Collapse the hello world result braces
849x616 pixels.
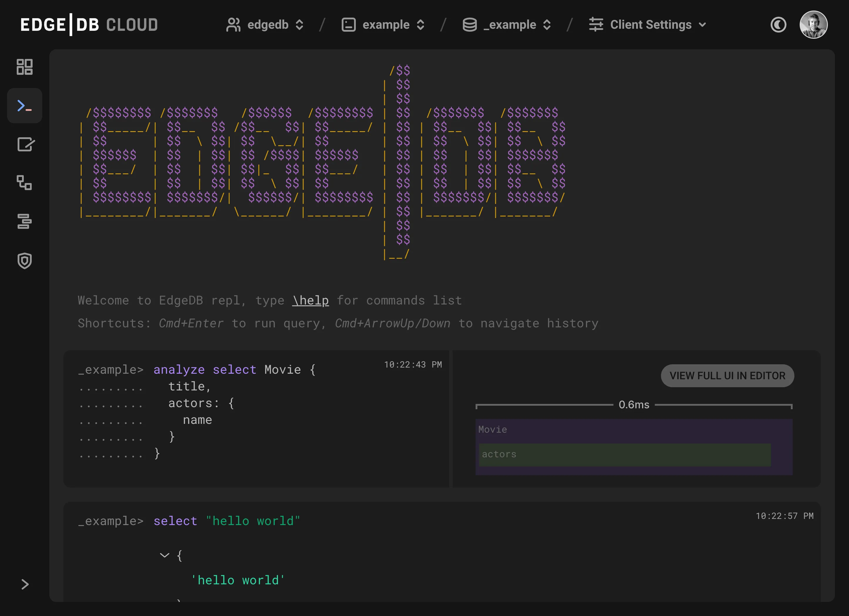pos(165,555)
